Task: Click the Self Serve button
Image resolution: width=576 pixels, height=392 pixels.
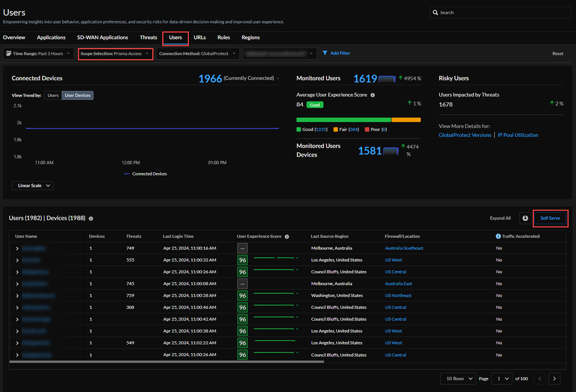Action: click(x=550, y=218)
